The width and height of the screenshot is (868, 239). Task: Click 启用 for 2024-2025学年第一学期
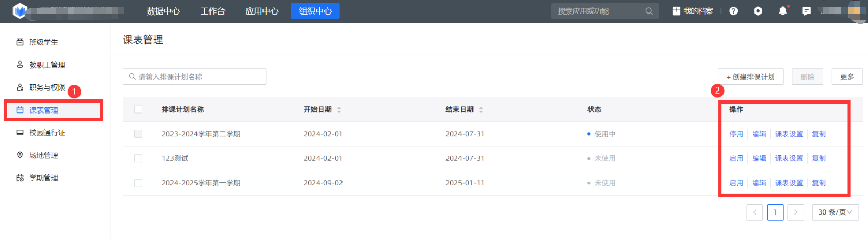[736, 183]
